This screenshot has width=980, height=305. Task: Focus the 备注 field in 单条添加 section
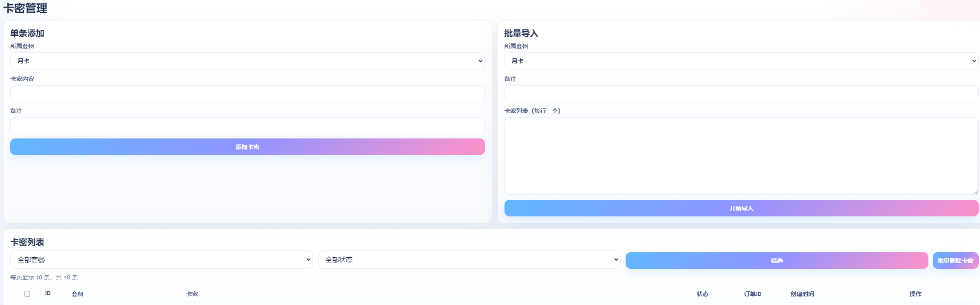(x=247, y=125)
